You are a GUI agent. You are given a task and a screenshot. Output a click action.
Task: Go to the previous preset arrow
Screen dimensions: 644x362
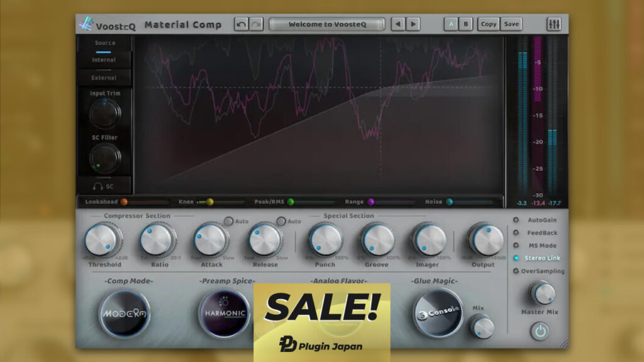(398, 25)
